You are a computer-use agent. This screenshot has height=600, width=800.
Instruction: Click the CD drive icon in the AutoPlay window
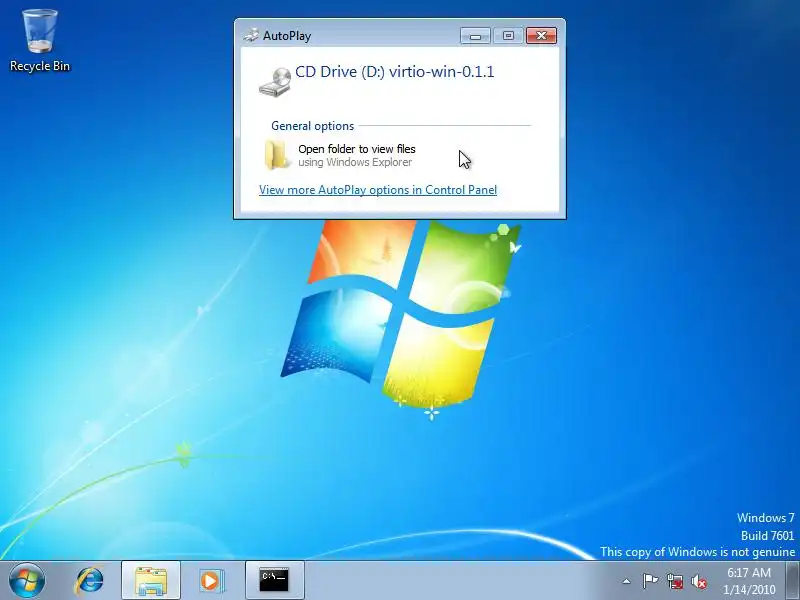coord(275,82)
